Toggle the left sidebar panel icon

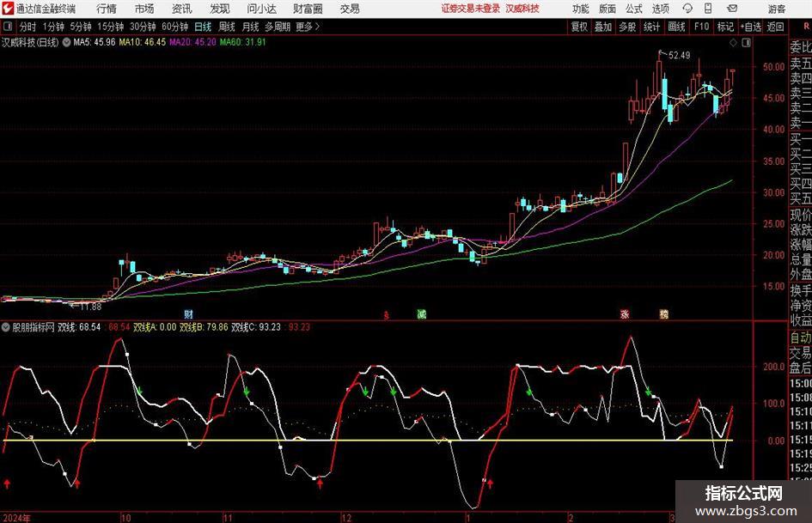(x=8, y=27)
